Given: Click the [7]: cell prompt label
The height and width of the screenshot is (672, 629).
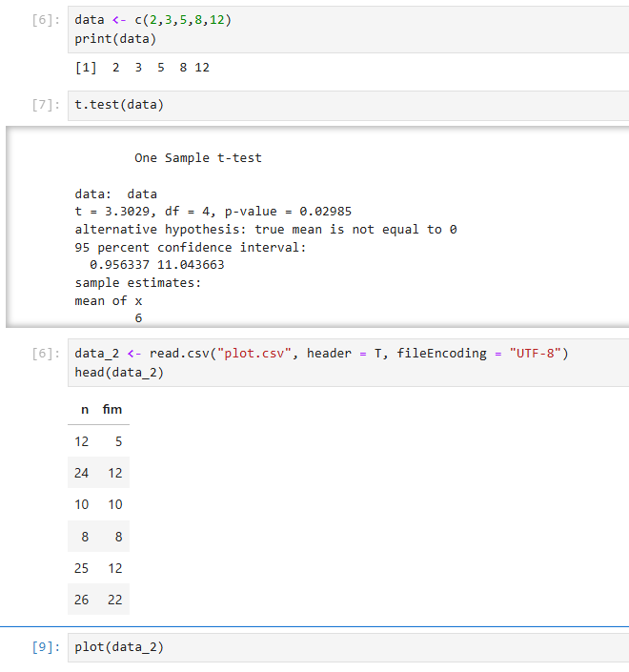Looking at the screenshot, I should point(46,105).
